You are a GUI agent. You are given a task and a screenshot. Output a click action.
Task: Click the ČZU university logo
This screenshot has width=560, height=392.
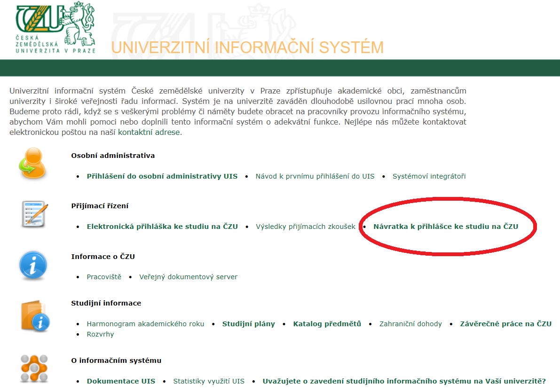[55, 27]
